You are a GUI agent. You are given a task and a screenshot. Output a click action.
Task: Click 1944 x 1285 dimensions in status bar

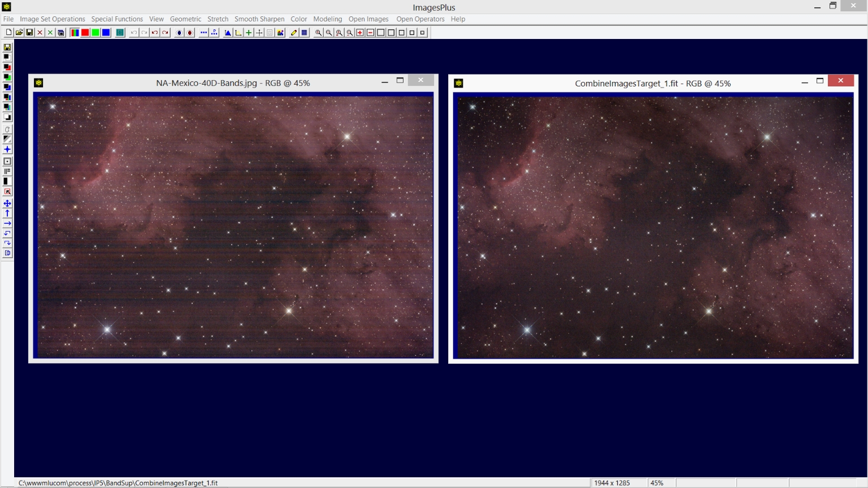(x=612, y=483)
